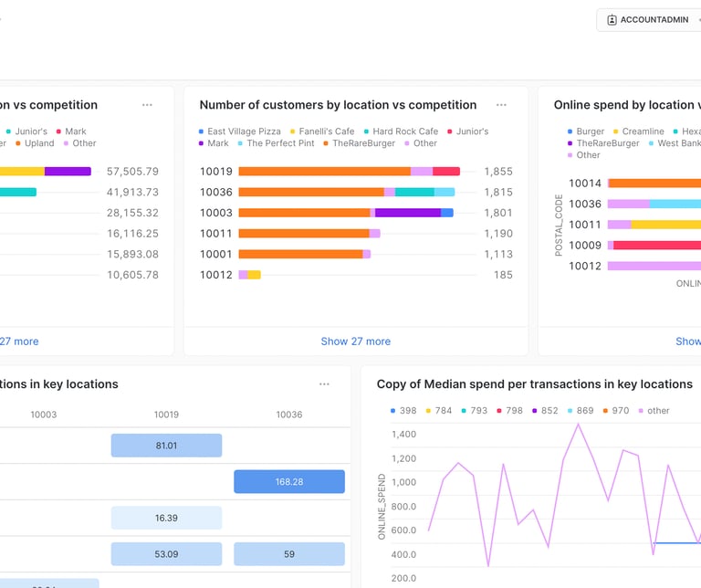
Task: Open options menu for Number of customers tile
Action: [501, 105]
